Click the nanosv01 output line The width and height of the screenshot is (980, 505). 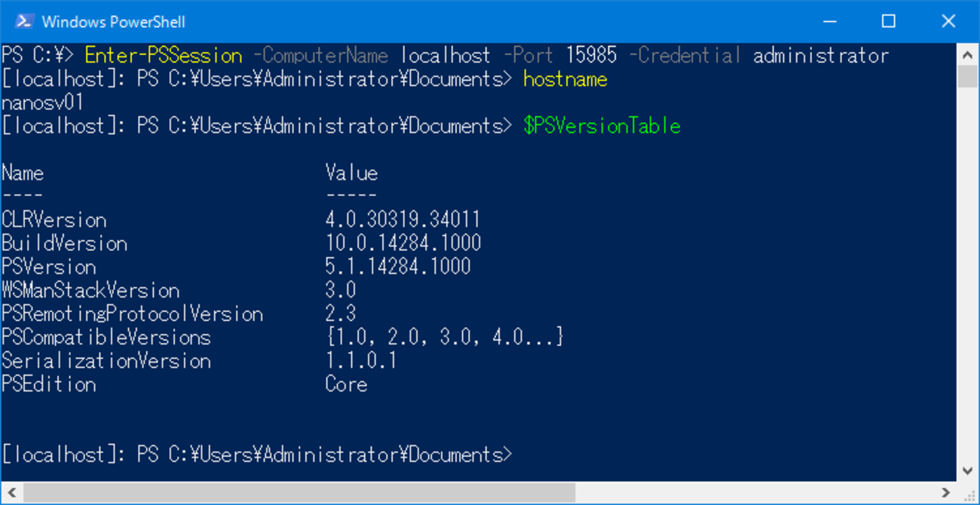pos(42,103)
